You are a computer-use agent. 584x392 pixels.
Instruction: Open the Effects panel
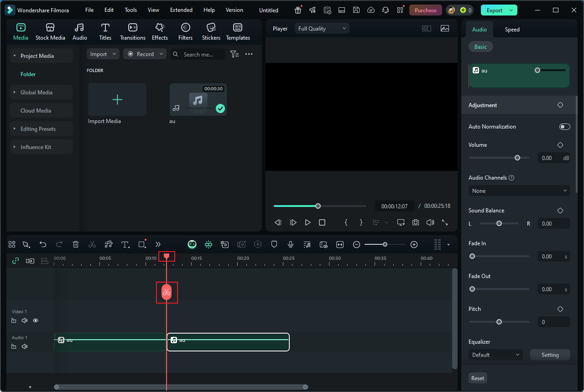click(x=160, y=32)
